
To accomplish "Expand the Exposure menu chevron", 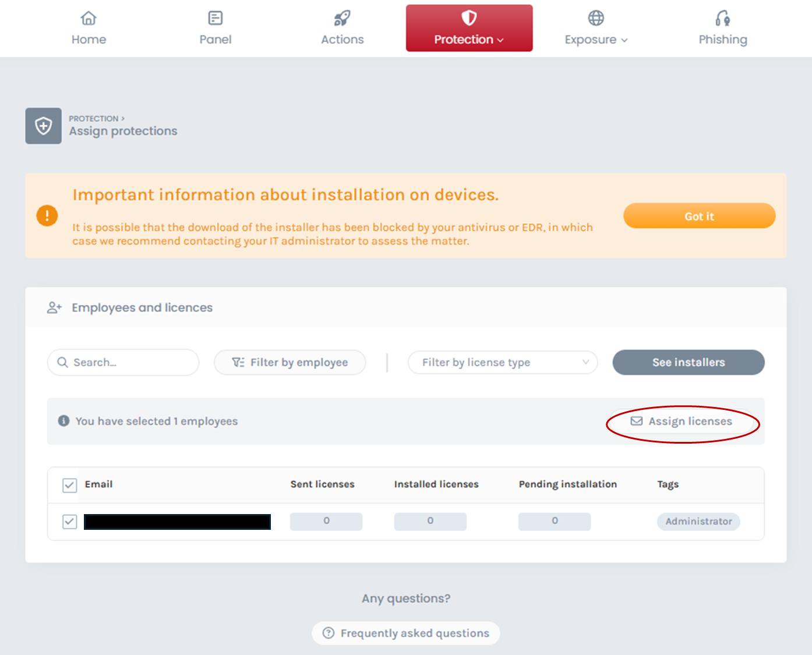I will tap(624, 40).
